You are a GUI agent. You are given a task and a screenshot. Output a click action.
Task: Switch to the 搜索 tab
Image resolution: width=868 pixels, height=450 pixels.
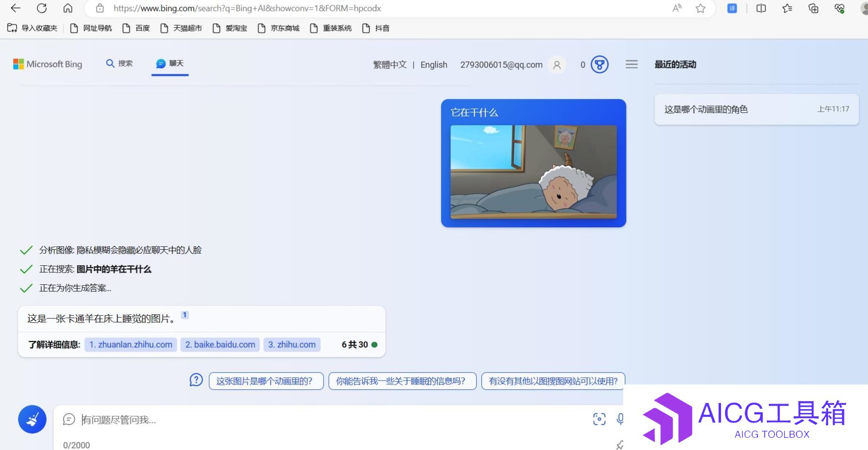(120, 64)
